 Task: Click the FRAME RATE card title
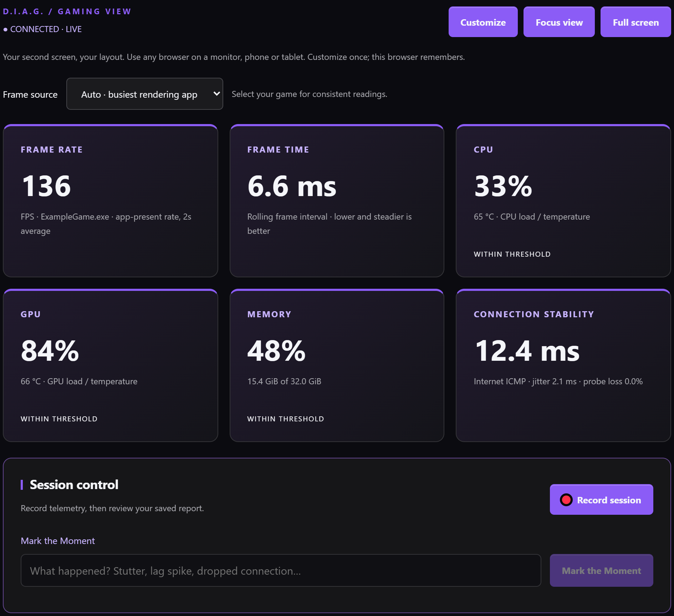point(52,150)
